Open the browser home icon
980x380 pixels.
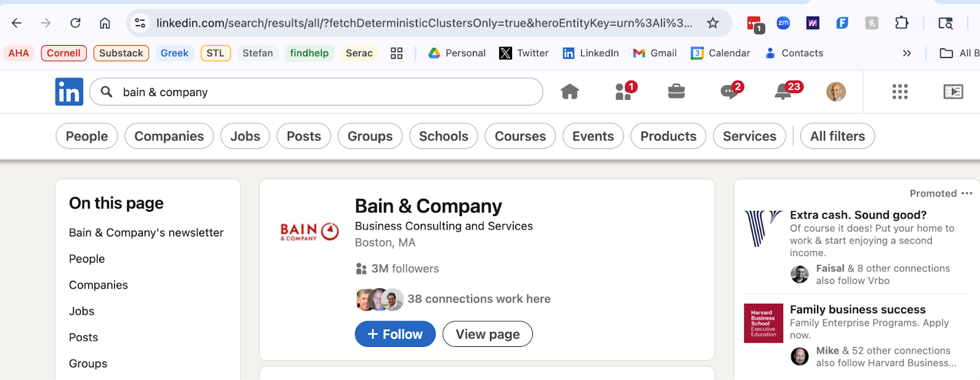pyautogui.click(x=105, y=23)
